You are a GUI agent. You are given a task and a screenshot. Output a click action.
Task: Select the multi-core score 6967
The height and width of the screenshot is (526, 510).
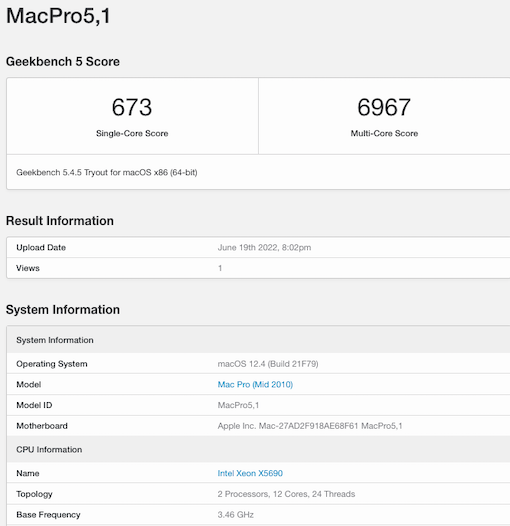click(x=384, y=107)
